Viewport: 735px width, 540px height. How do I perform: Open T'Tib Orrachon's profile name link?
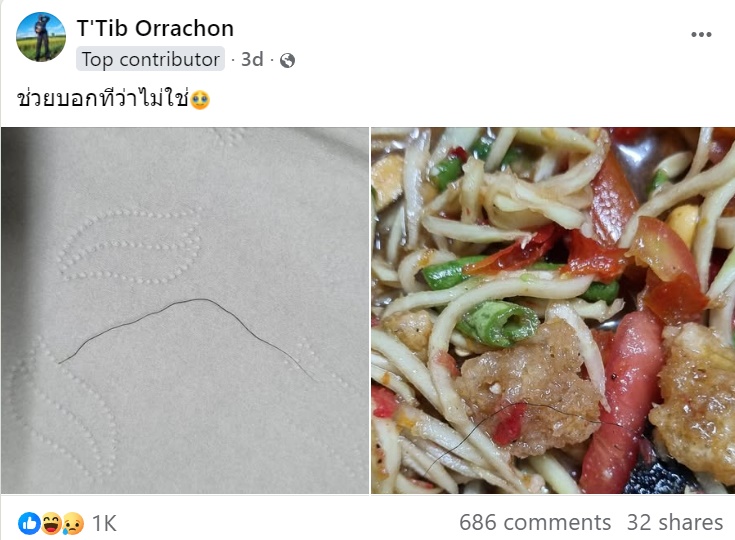(x=155, y=29)
